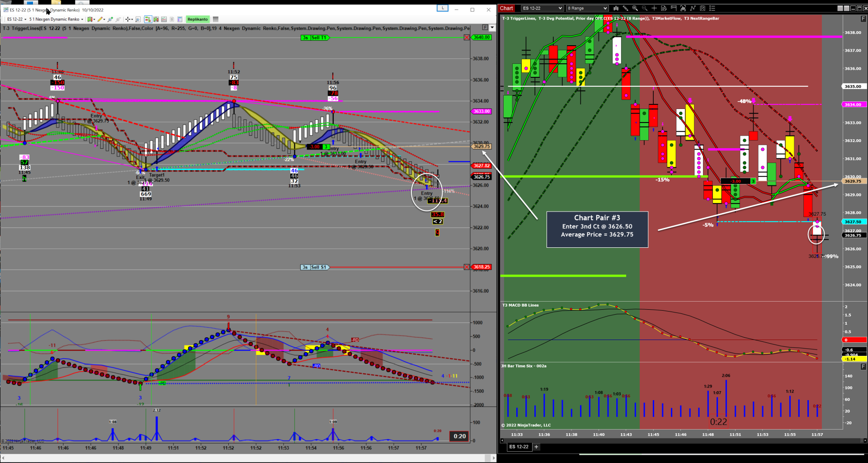Click the Chart label in right window

click(506, 8)
